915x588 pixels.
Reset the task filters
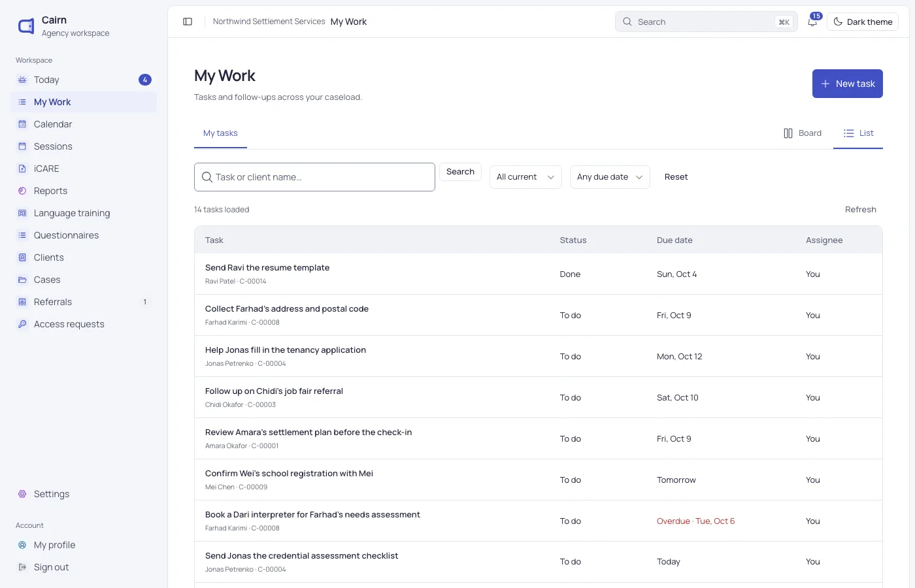pyautogui.click(x=676, y=177)
